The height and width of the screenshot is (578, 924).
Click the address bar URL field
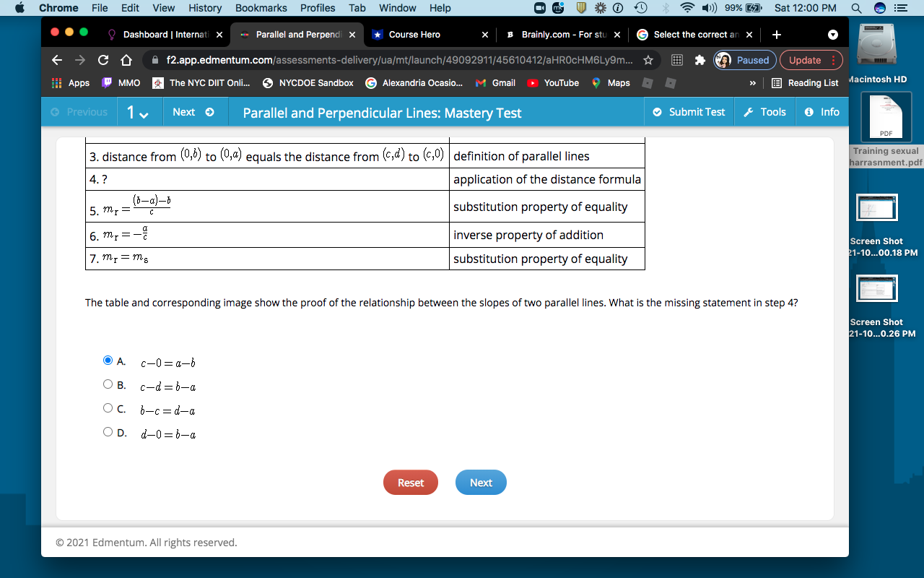tap(399, 60)
